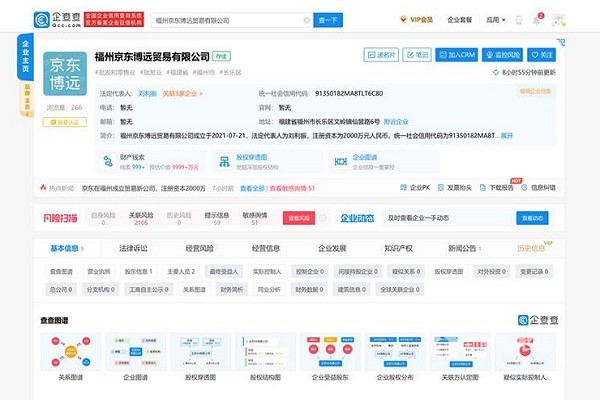Click 查看全部 news link
This screenshot has width=600, height=400.
[252, 188]
